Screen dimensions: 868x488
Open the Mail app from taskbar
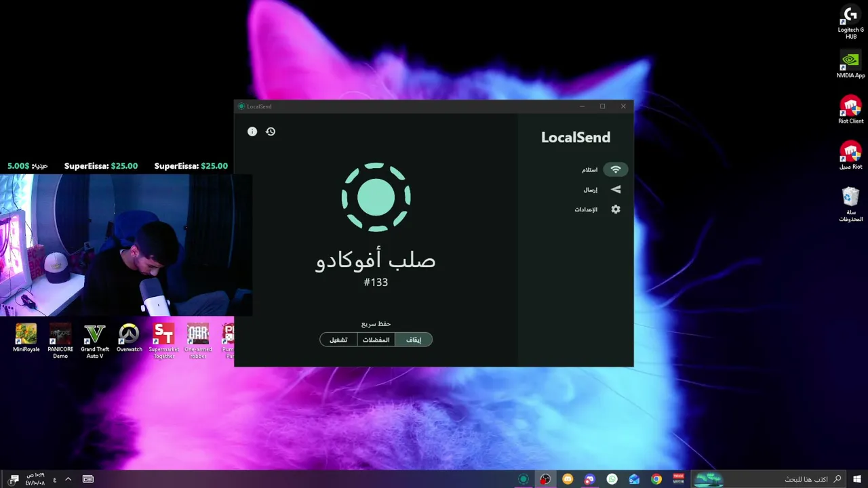click(x=634, y=479)
